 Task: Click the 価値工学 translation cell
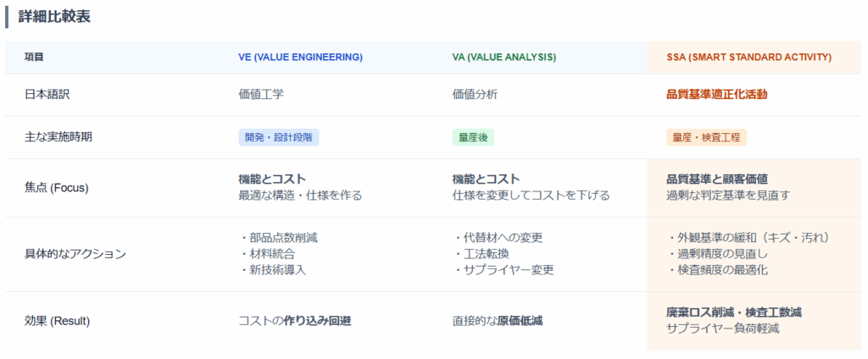click(x=261, y=95)
